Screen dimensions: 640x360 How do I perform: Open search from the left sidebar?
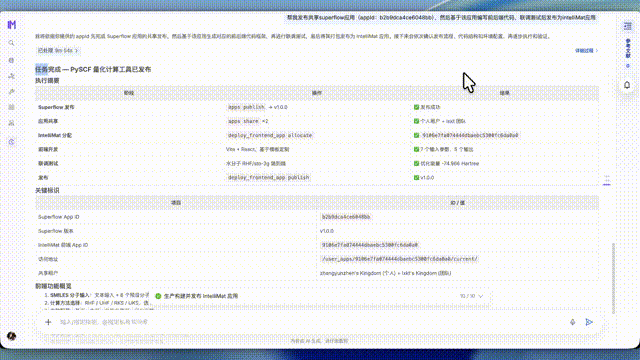11,43
